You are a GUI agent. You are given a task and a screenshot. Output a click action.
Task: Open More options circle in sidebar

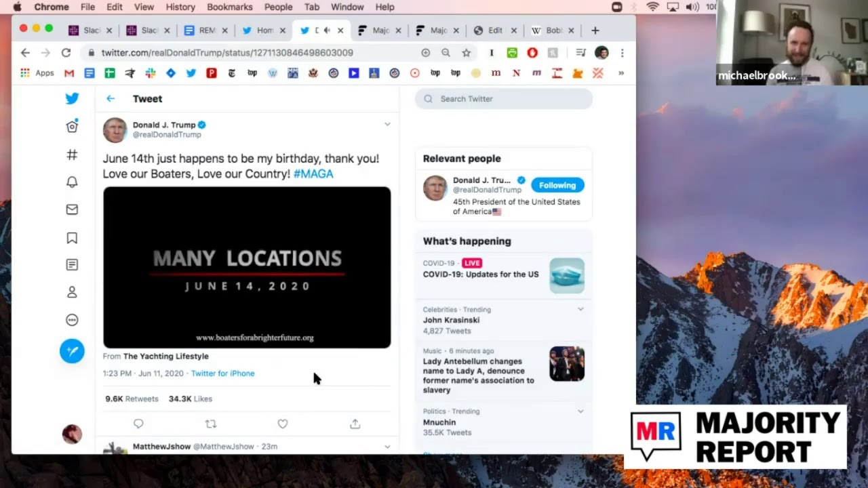point(72,320)
